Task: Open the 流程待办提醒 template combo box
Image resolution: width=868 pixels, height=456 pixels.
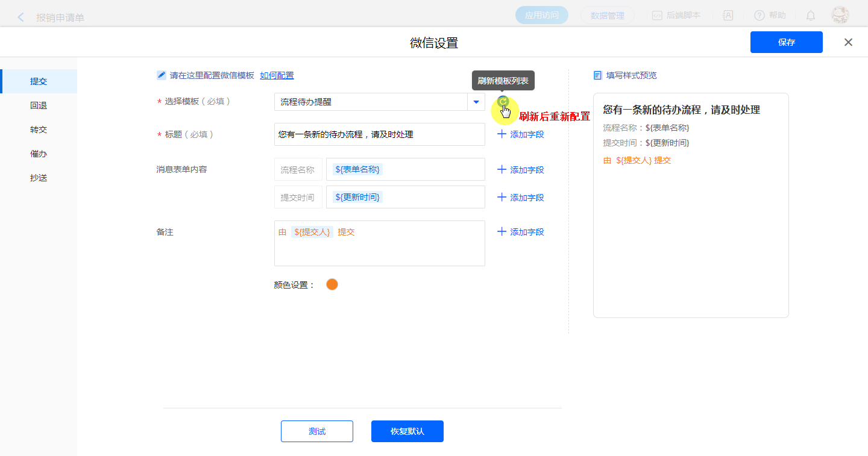Action: click(371, 102)
